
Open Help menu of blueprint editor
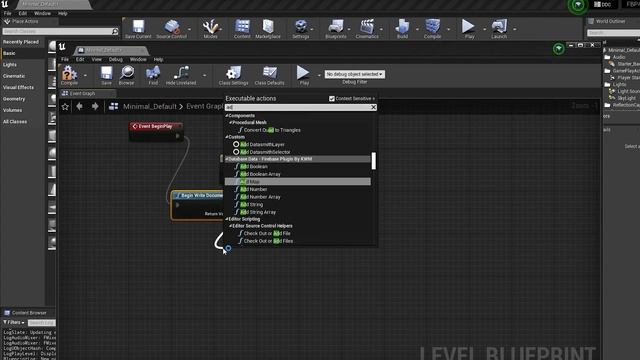click(x=158, y=59)
